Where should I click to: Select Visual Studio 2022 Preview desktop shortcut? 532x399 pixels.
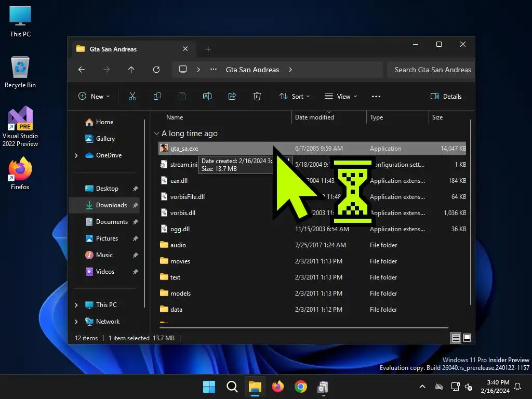20,127
